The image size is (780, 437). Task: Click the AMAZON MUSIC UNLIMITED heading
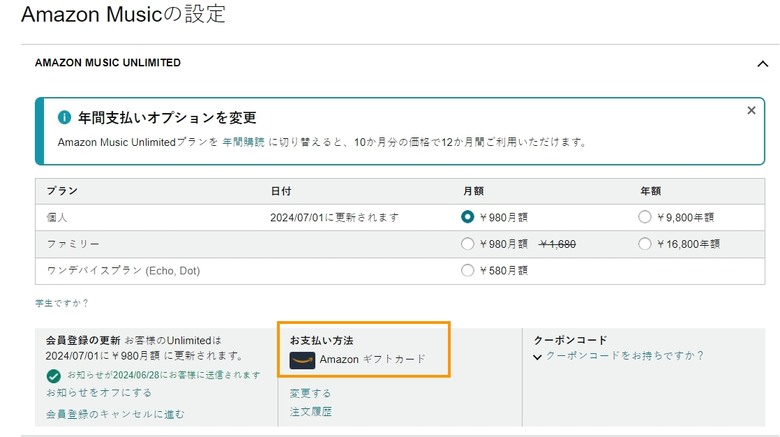(108, 63)
